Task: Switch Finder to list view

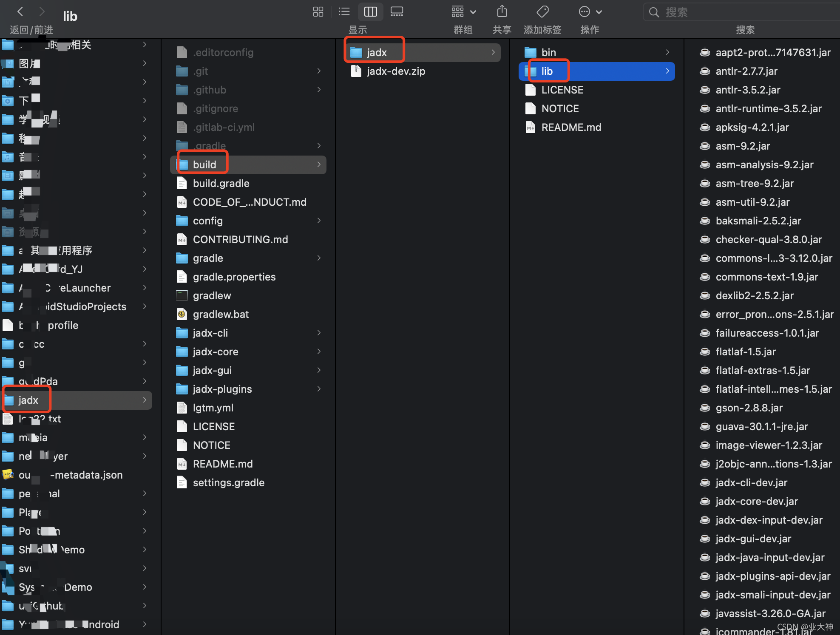Action: (344, 11)
